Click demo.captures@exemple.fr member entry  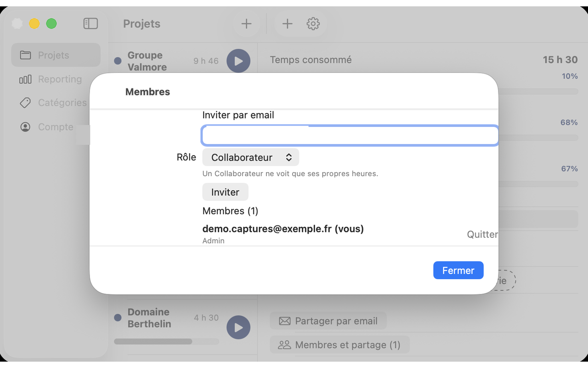click(283, 229)
